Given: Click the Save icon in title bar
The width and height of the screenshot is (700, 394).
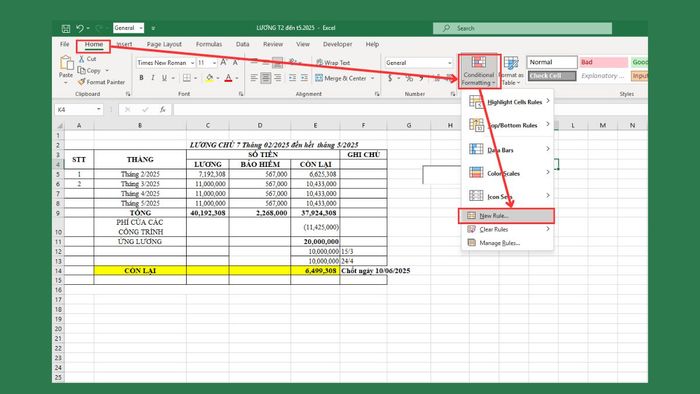Looking at the screenshot, I should 66,29.
